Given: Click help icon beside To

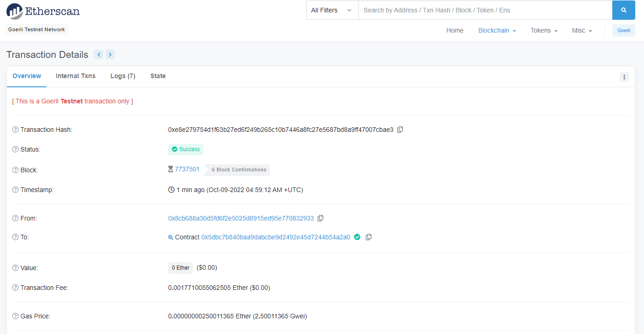Looking at the screenshot, I should 15,237.
